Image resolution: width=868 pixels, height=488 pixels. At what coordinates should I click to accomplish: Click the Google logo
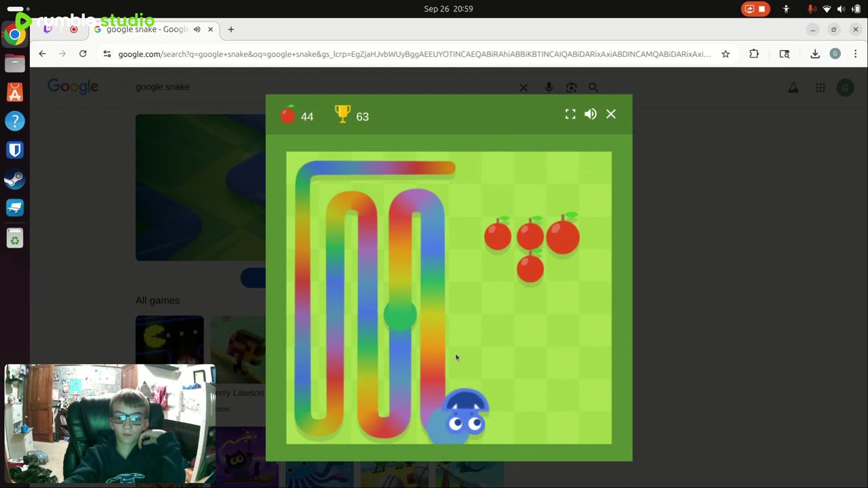pos(73,87)
